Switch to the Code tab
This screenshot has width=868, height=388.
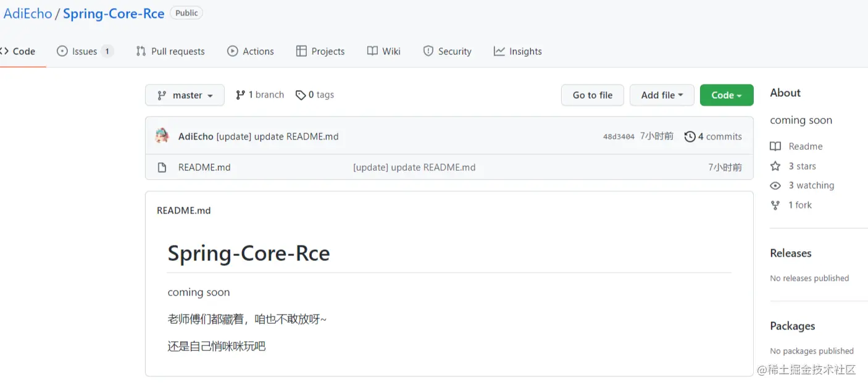coord(19,51)
